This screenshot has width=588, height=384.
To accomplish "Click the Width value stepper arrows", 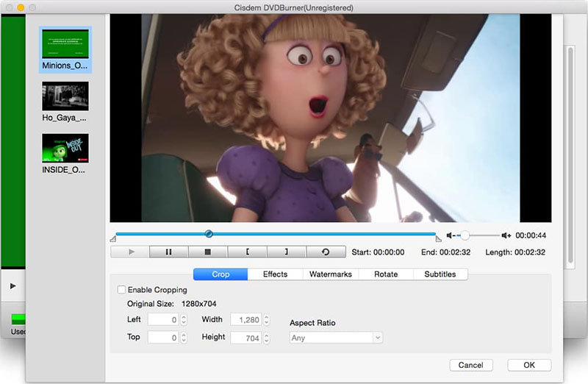I will pos(268,320).
